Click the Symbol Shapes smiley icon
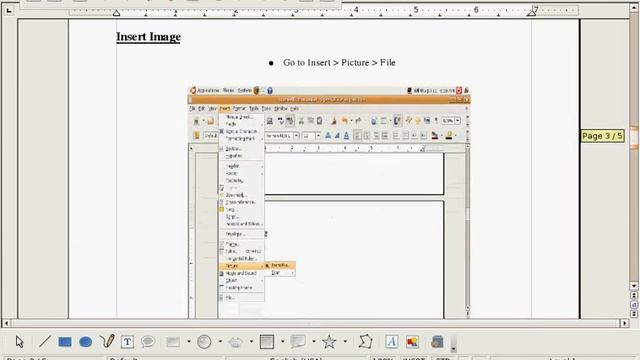640x360 pixels. (x=204, y=342)
